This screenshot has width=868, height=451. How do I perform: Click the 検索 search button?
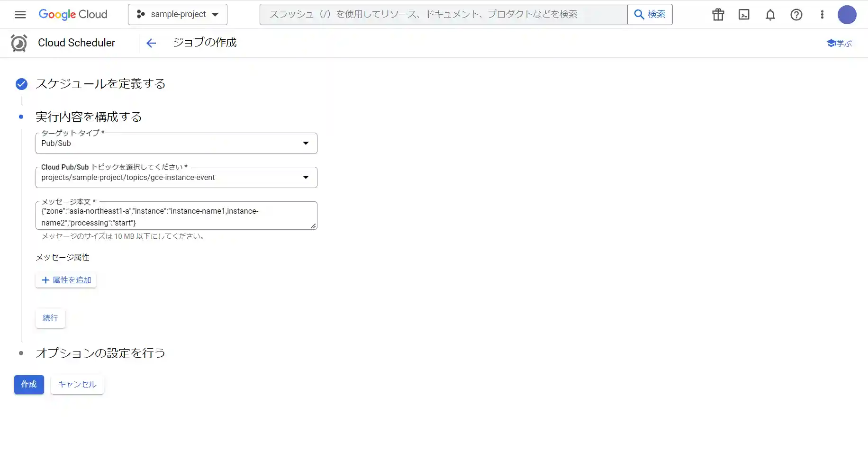[650, 14]
